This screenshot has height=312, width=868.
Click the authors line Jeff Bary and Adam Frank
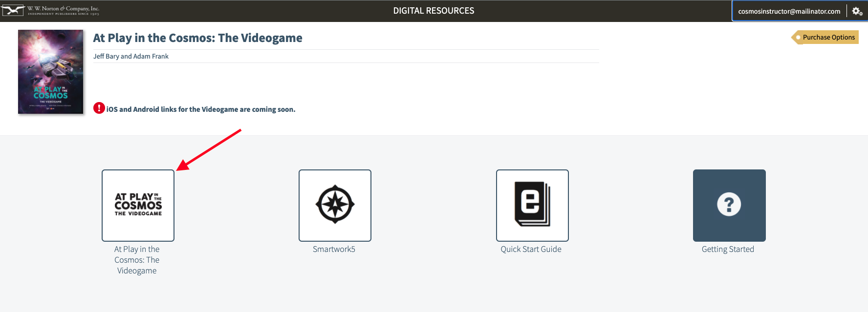131,56
